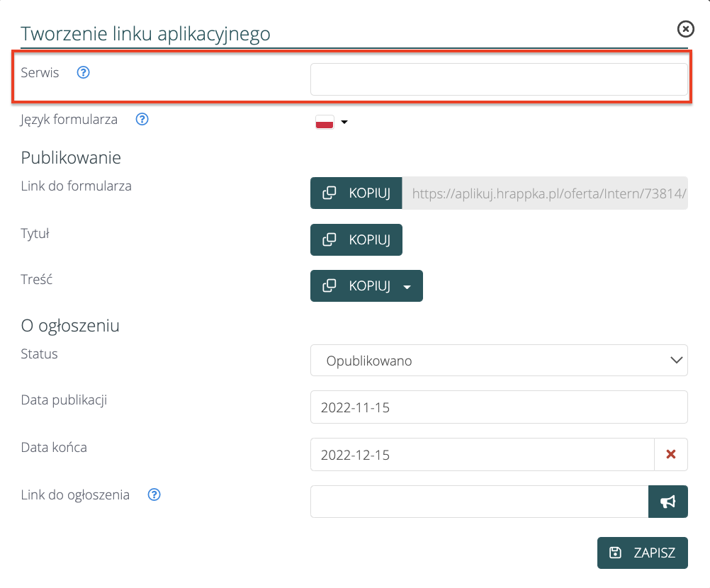710x588 pixels.
Task: Click the Data publikacji date field
Action: [x=498, y=408]
